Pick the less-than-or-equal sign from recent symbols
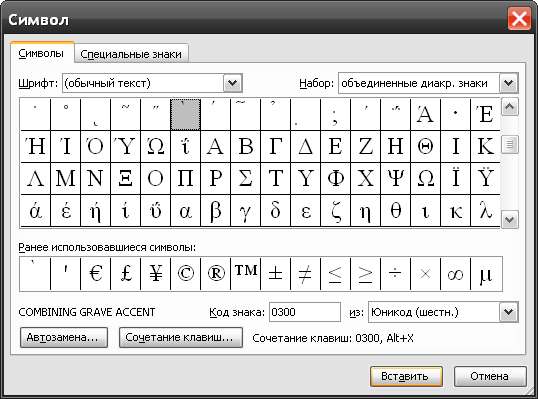 pyautogui.click(x=336, y=274)
